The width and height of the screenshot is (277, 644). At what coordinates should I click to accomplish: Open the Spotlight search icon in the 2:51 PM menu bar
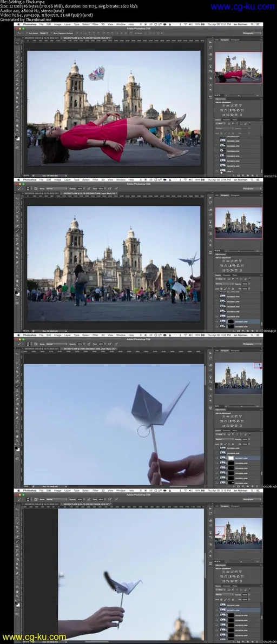coord(252,24)
